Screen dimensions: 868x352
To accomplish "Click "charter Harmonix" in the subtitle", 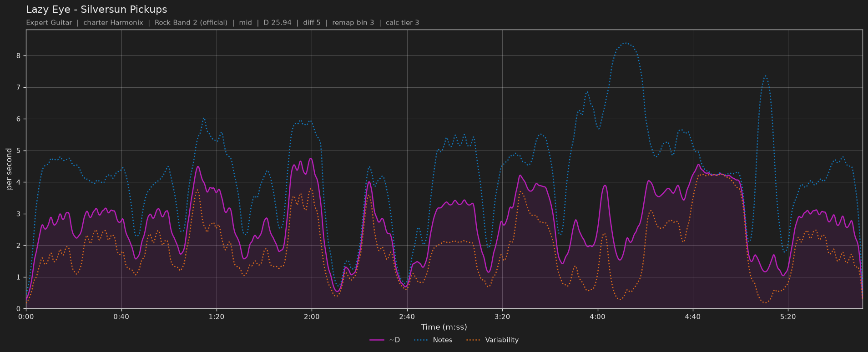I will pyautogui.click(x=113, y=23).
